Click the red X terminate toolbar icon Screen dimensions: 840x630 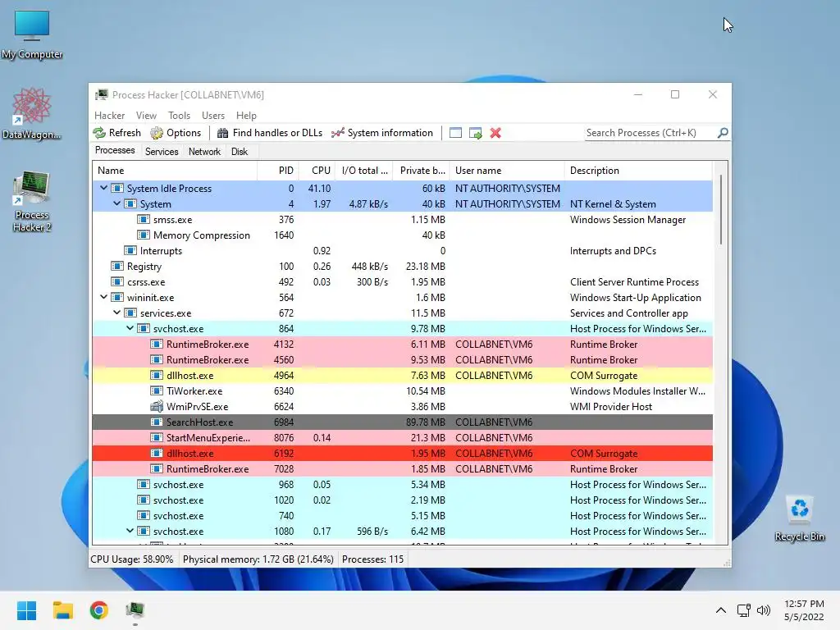point(495,133)
